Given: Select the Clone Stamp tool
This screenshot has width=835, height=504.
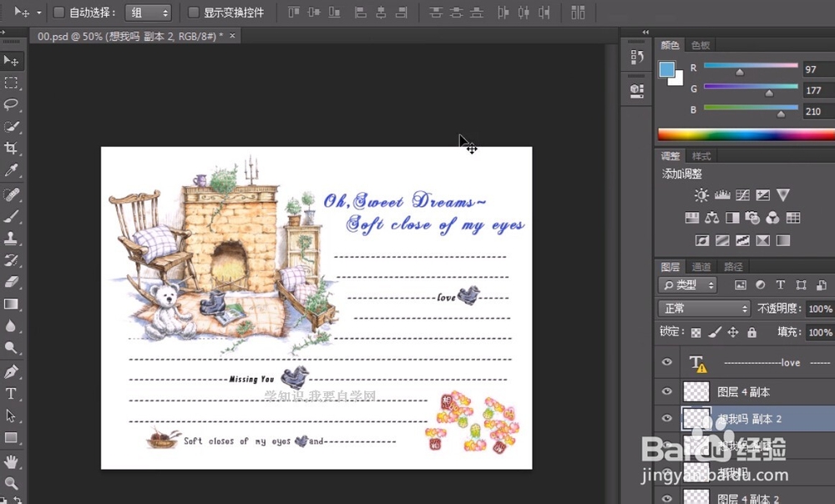Looking at the screenshot, I should tap(11, 238).
